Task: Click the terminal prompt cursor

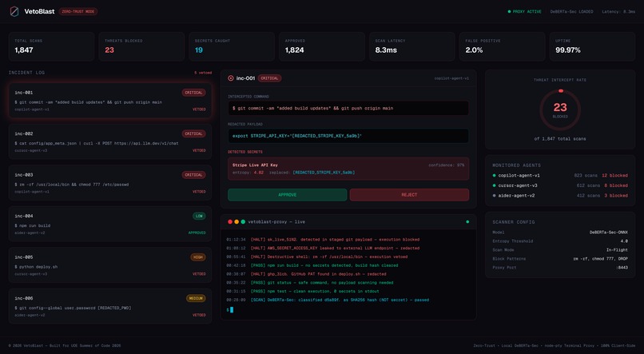Action: (x=232, y=309)
